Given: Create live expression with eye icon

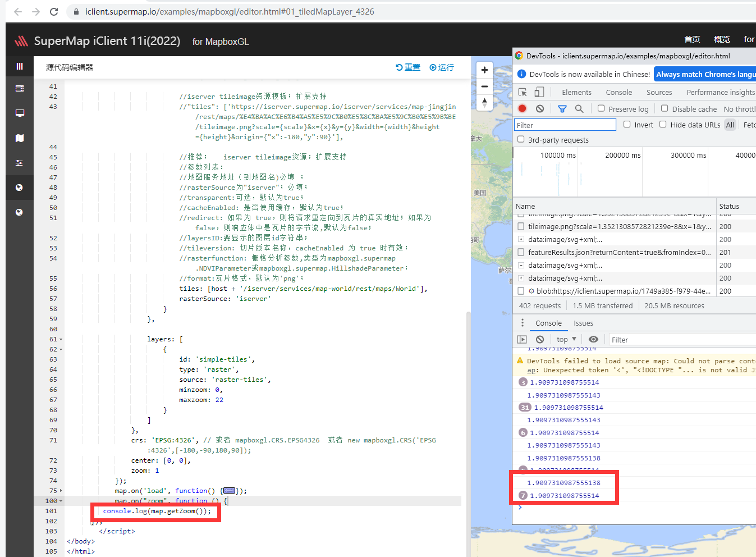Looking at the screenshot, I should (x=593, y=339).
